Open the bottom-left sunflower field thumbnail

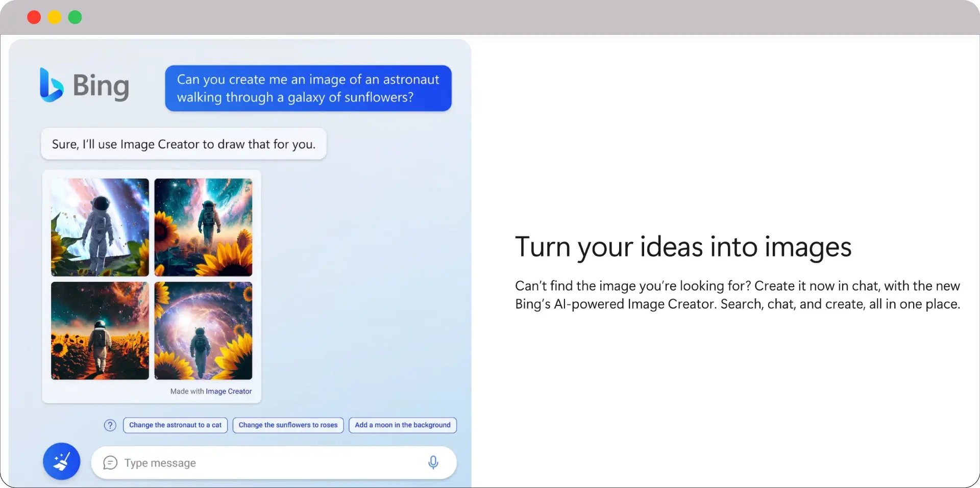click(x=100, y=331)
